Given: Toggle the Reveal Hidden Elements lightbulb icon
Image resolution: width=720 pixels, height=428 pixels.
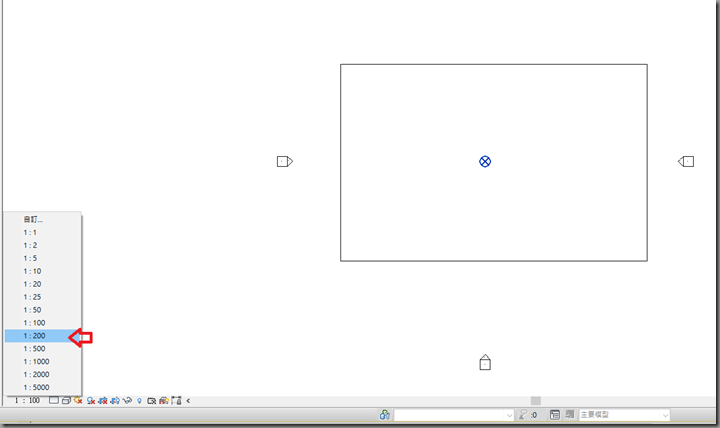Looking at the screenshot, I should (140, 401).
